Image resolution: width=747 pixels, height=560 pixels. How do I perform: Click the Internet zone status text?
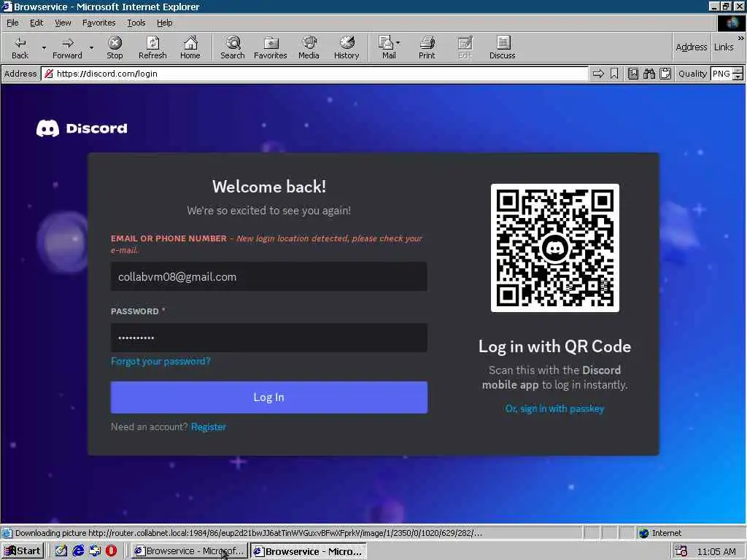667,533
